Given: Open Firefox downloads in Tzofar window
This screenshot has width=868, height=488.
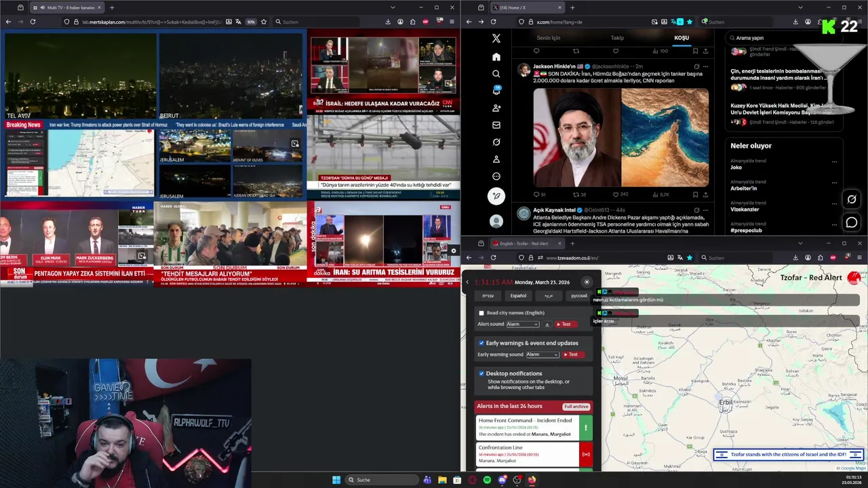Looking at the screenshot, I should coord(795,258).
